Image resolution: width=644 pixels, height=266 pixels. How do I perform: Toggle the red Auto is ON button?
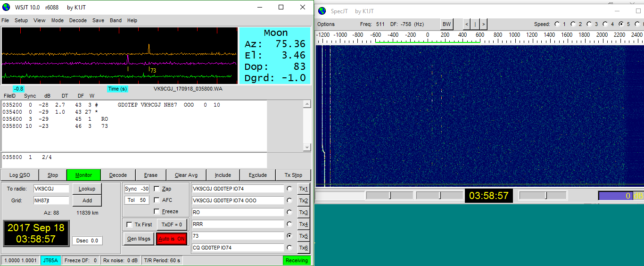click(x=172, y=239)
